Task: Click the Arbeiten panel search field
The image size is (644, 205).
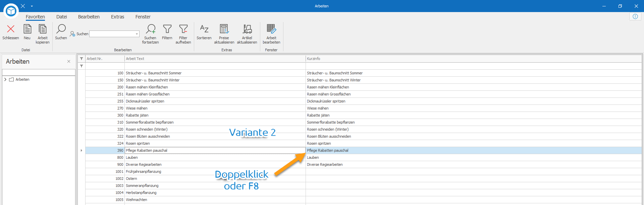Action: click(x=39, y=72)
